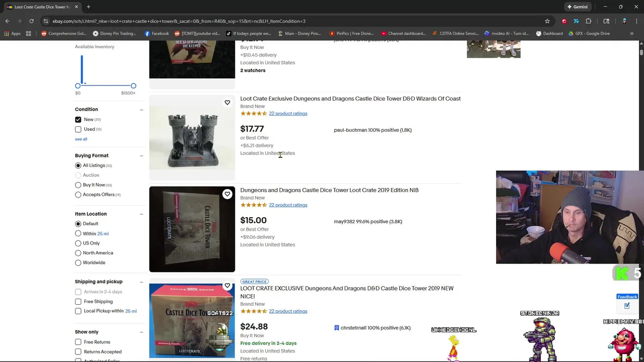Open the 25 mi option for Local Pickup
Viewport: 644px width, 362px height.
131,311
